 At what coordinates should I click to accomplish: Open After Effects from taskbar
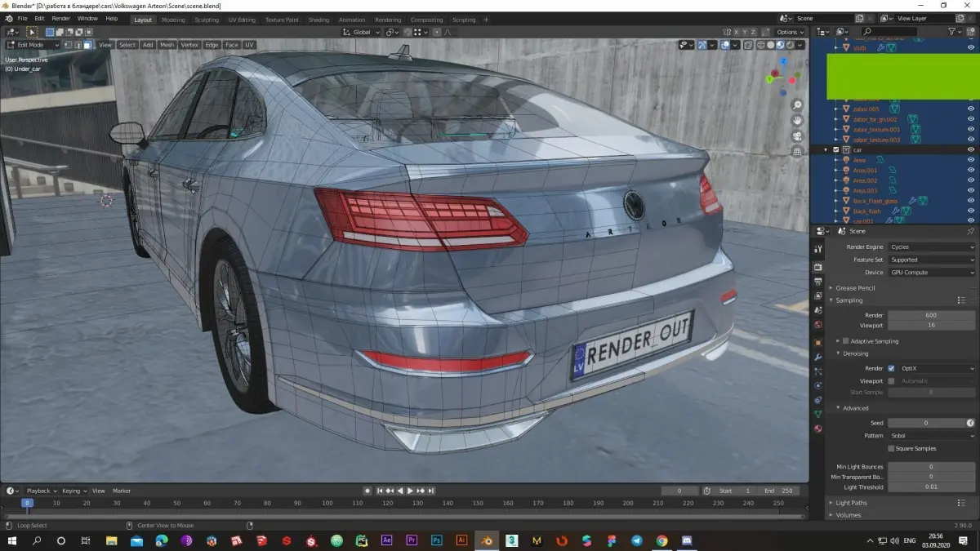[387, 540]
